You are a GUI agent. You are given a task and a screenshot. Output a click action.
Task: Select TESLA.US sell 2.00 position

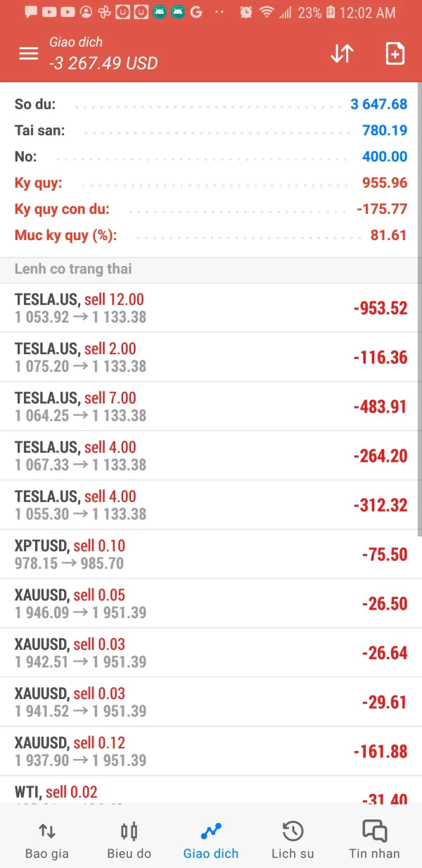(211, 357)
